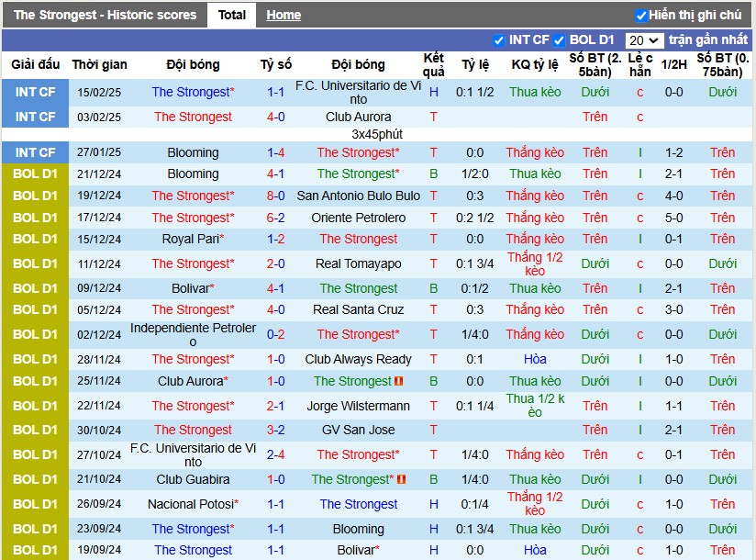Uncheck the BOL D1 filter checkbox
This screenshot has width=756, height=560.
560,40
